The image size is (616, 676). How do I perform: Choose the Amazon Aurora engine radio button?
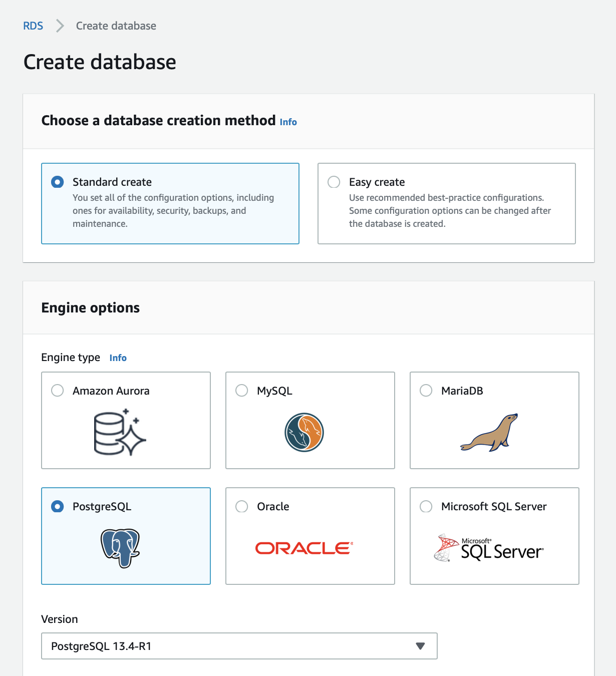point(58,391)
